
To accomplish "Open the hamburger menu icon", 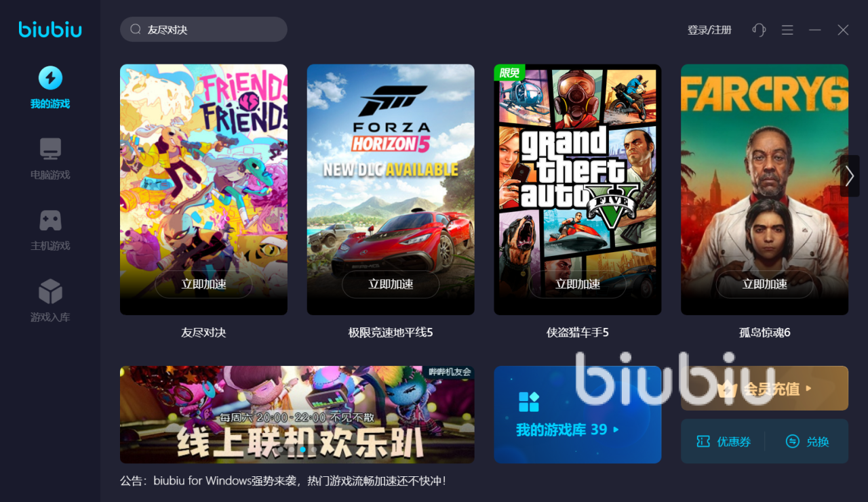I will tap(787, 30).
